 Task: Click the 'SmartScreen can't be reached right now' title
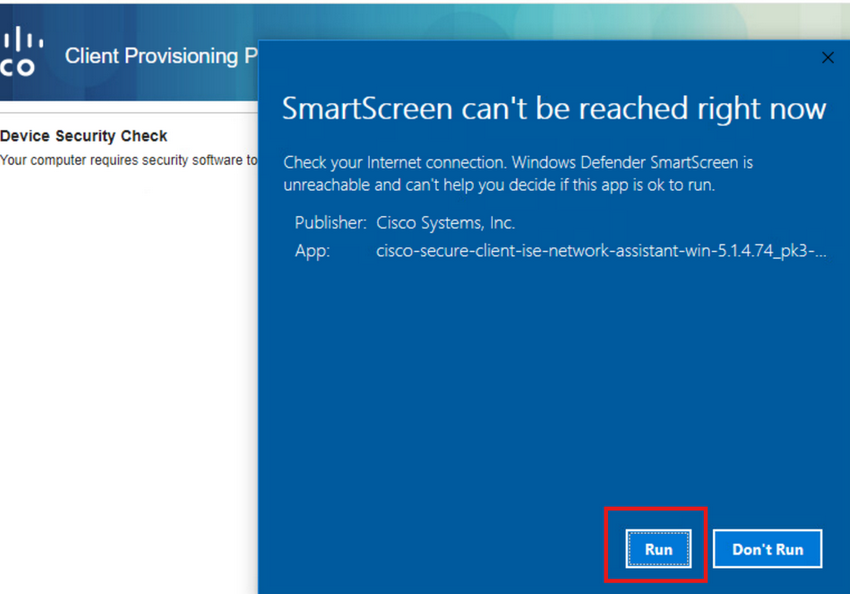[x=554, y=108]
